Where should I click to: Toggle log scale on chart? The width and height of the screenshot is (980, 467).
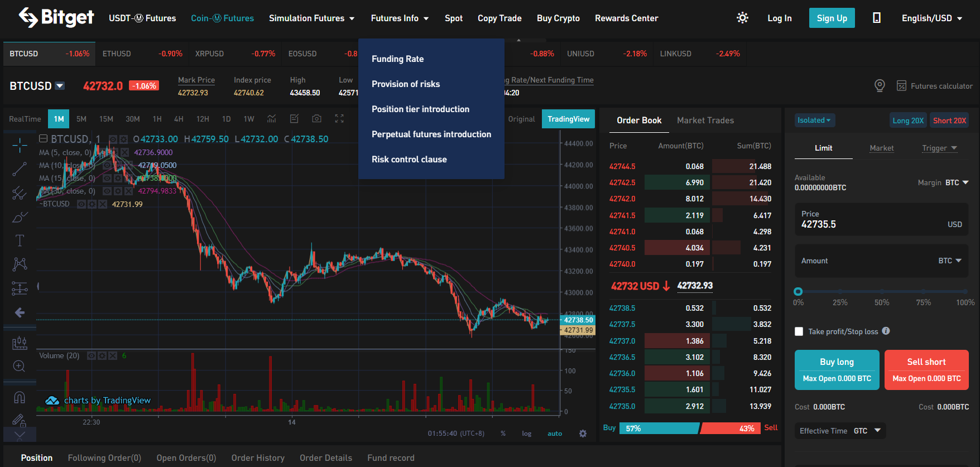526,434
